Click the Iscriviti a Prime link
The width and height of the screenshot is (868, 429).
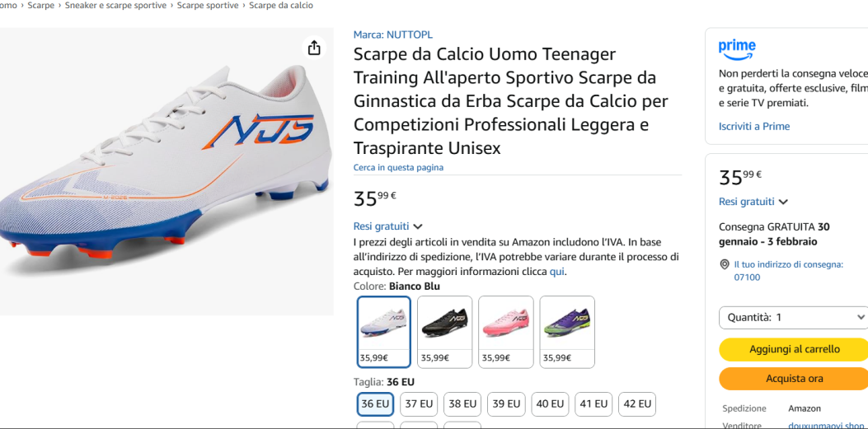[x=753, y=126]
